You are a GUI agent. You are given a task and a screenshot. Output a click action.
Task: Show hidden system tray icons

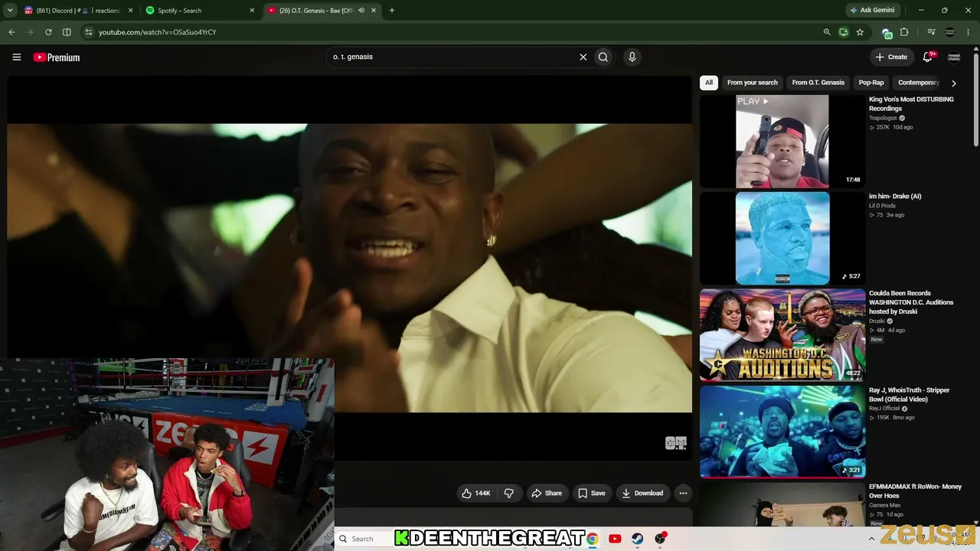(x=871, y=539)
